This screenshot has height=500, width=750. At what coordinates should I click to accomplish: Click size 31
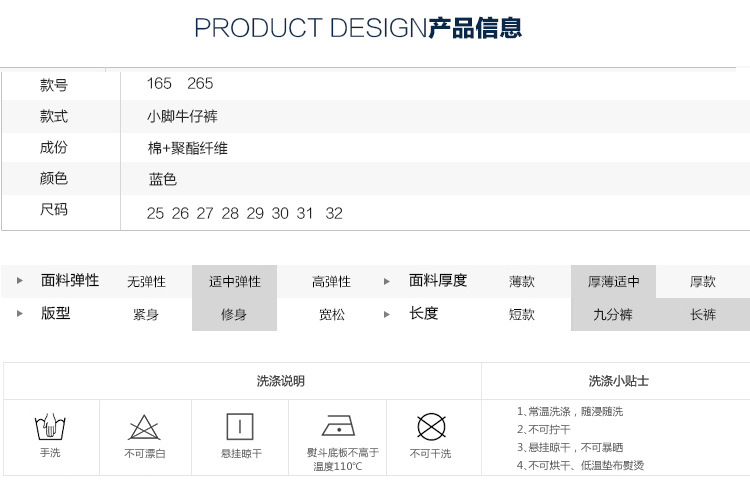pos(305,213)
